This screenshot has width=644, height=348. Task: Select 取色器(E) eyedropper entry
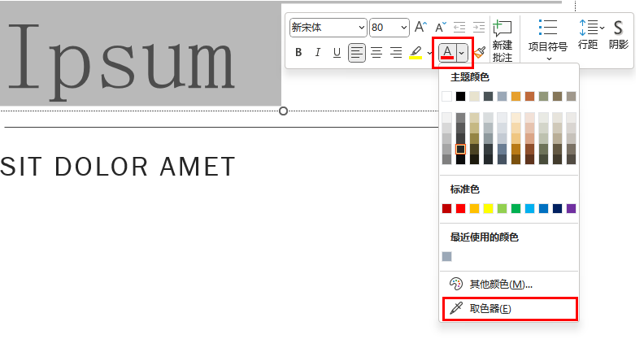pos(510,309)
